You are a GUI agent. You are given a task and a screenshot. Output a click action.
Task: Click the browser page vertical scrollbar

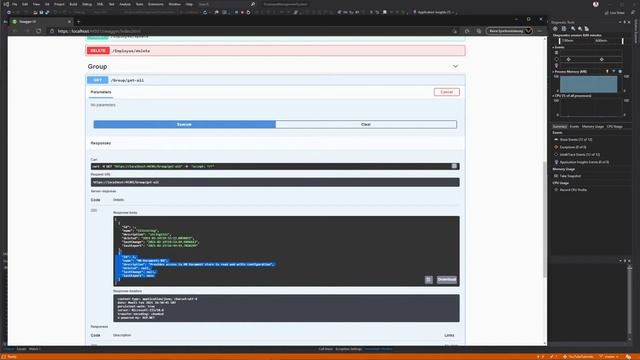click(544, 219)
